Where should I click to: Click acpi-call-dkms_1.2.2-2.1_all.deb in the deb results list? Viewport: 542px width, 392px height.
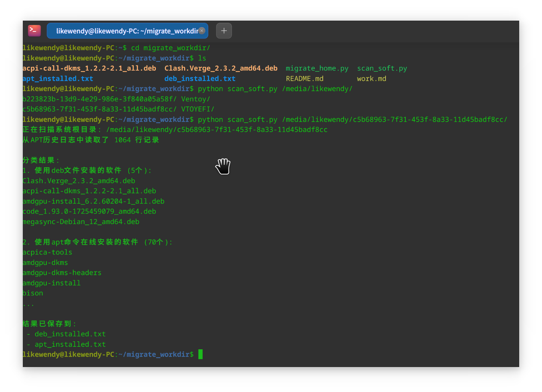pos(89,191)
